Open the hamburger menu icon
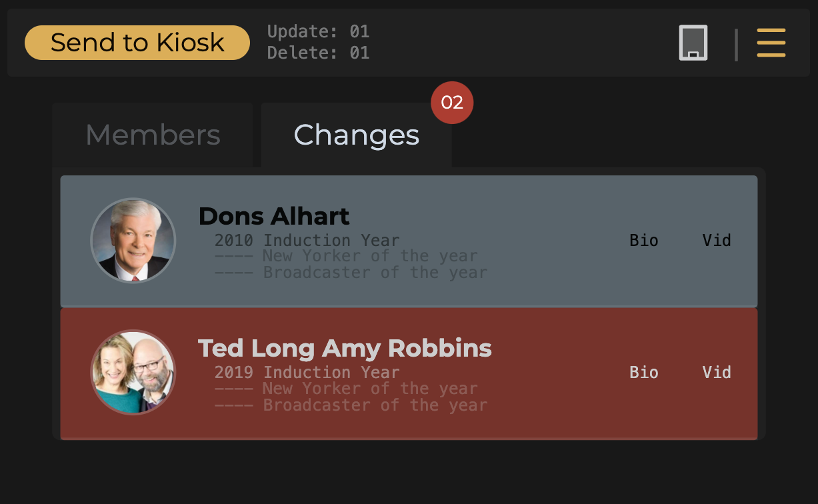The image size is (818, 504). [x=771, y=43]
